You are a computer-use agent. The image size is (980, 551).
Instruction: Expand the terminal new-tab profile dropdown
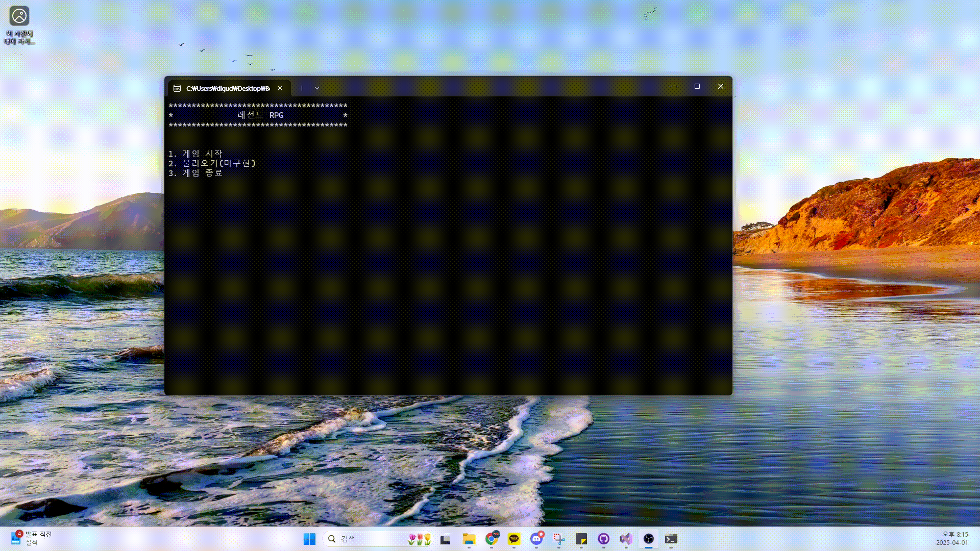click(x=317, y=88)
